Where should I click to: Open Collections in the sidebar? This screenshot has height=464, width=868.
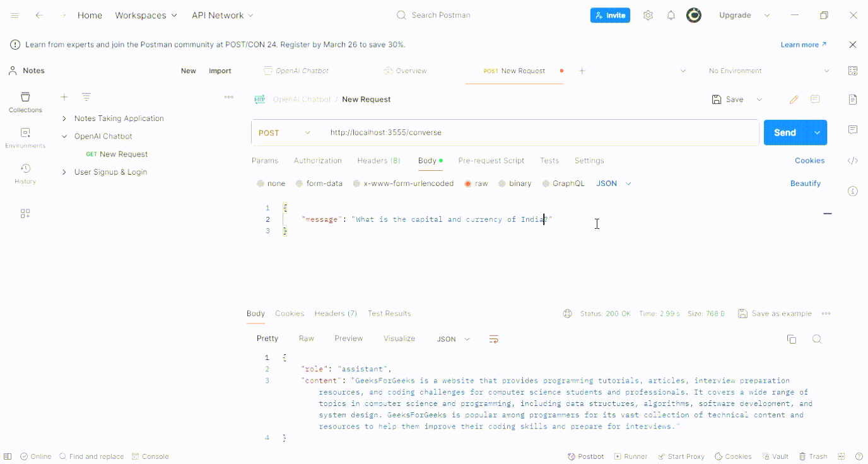point(25,102)
